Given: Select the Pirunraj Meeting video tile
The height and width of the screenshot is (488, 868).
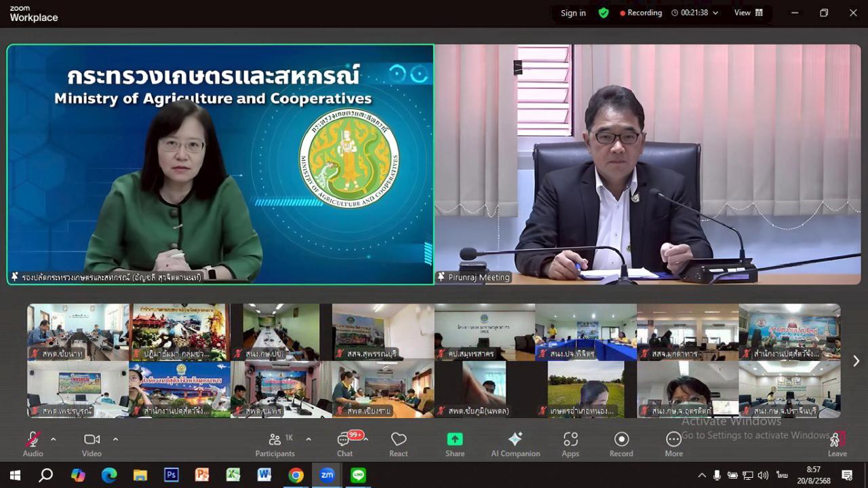Looking at the screenshot, I should point(648,164).
